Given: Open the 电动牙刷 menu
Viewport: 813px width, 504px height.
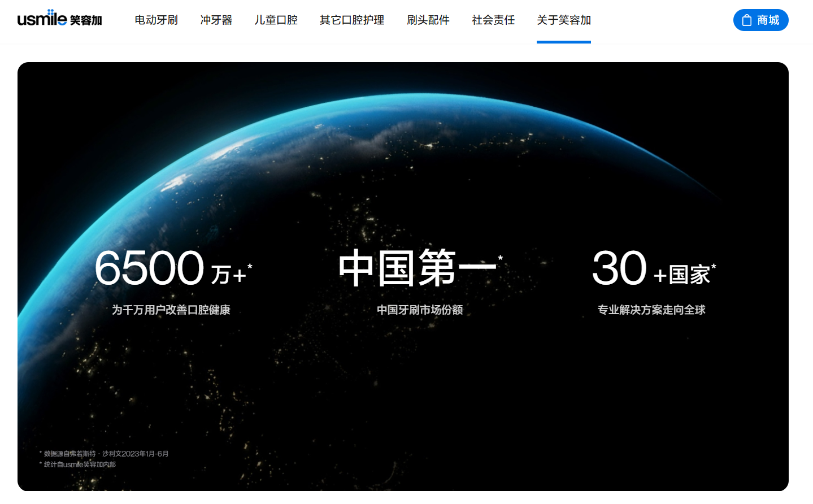Looking at the screenshot, I should [156, 20].
